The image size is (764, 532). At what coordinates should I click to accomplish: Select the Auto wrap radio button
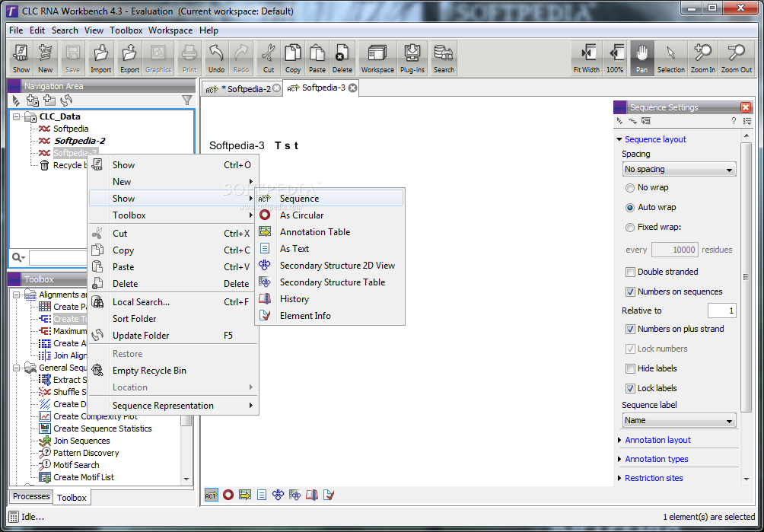(x=630, y=208)
